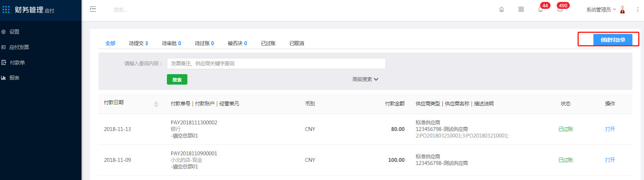Switch to the 待提交 tab
The height and width of the screenshot is (180, 644).
pos(138,43)
